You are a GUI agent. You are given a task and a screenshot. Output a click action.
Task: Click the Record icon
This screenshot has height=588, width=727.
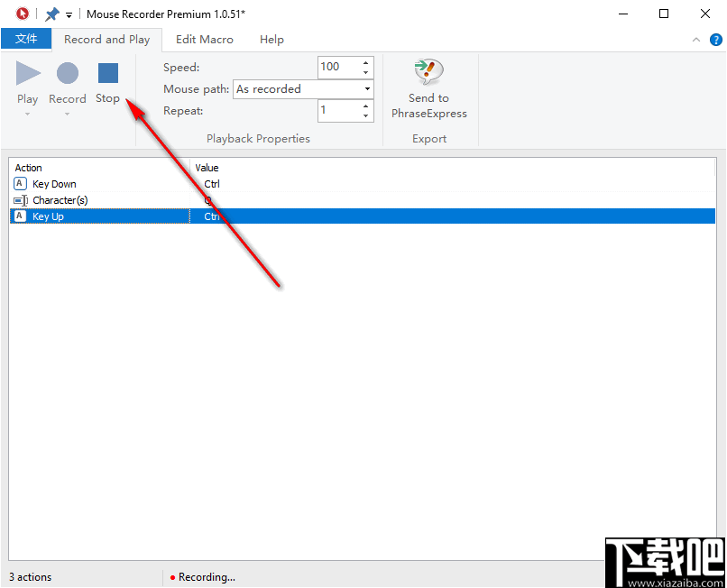click(67, 74)
